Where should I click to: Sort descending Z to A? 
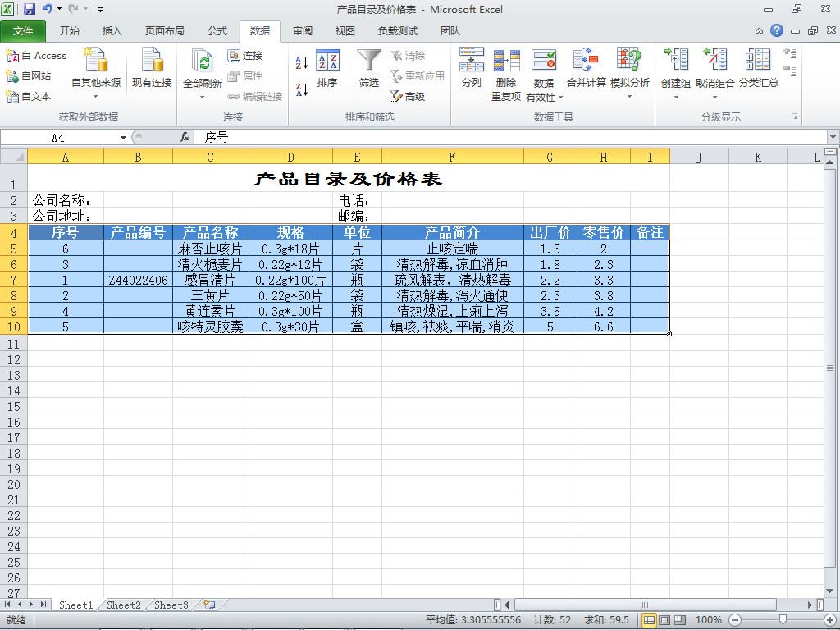tap(302, 89)
